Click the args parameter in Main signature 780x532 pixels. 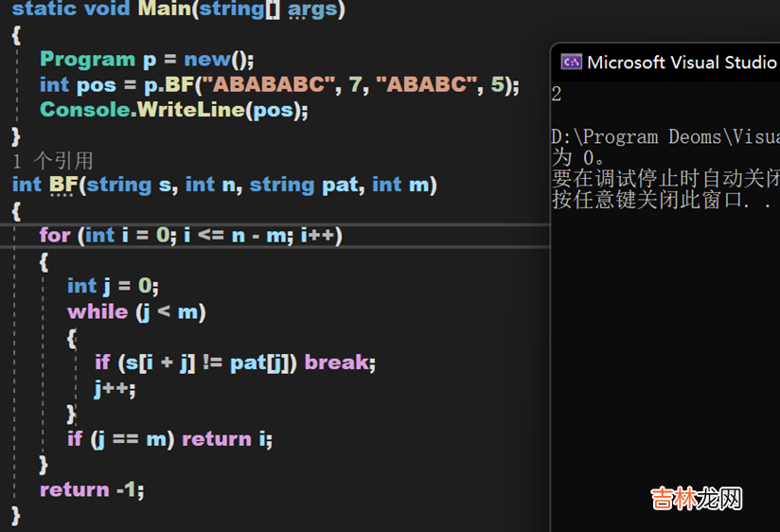pyautogui.click(x=311, y=9)
